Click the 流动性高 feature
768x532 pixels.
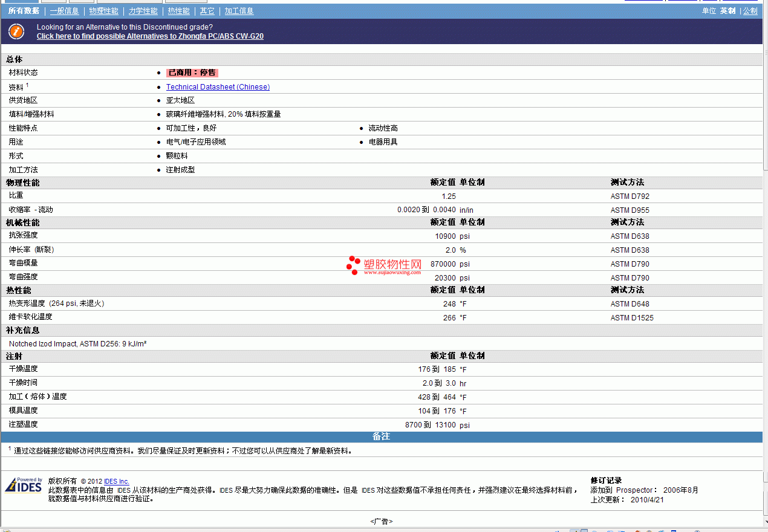383,128
